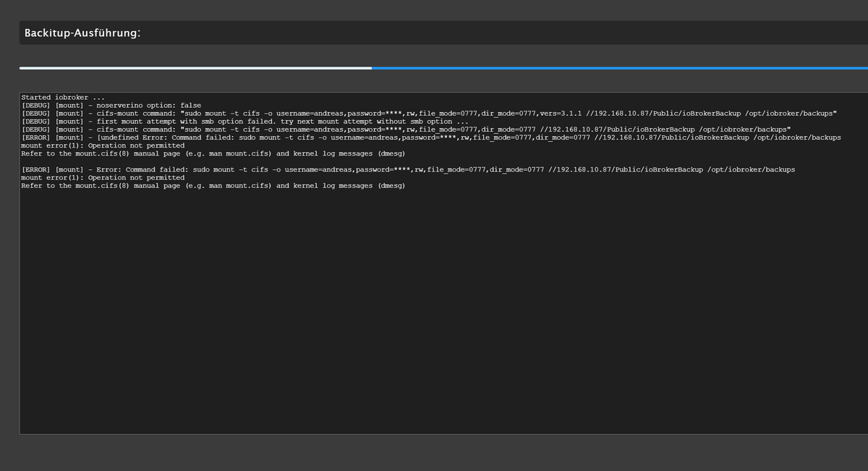Click the first "mount error(1): Operation not permitted" line

click(x=103, y=145)
